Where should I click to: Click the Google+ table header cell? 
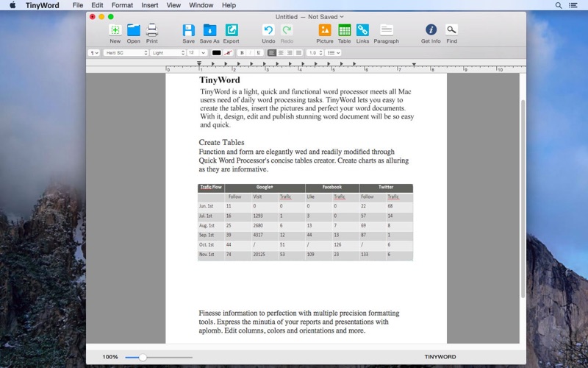click(x=265, y=187)
